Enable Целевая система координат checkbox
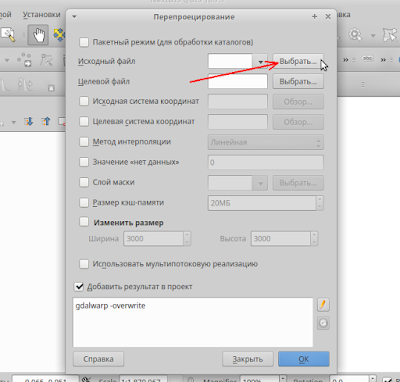 click(x=84, y=121)
